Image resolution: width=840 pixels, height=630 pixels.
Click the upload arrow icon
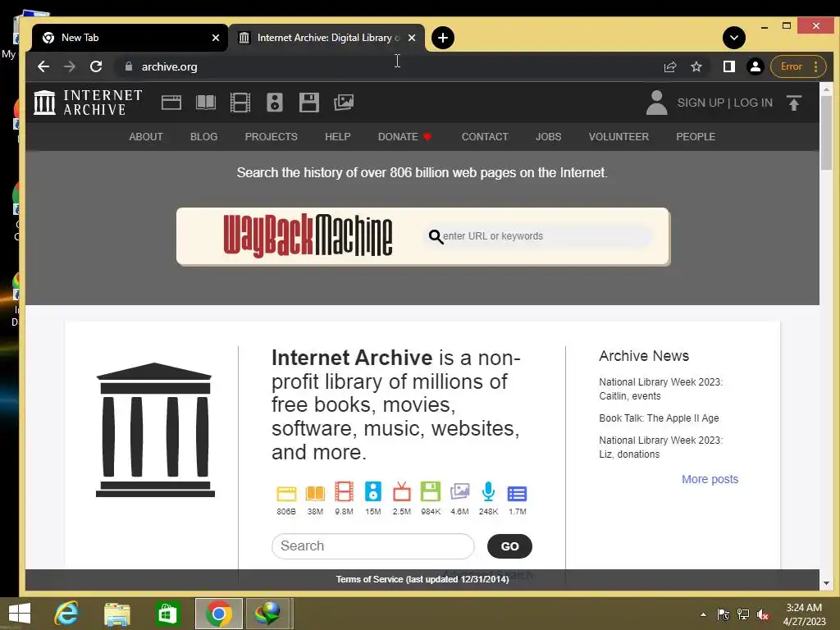click(x=794, y=103)
